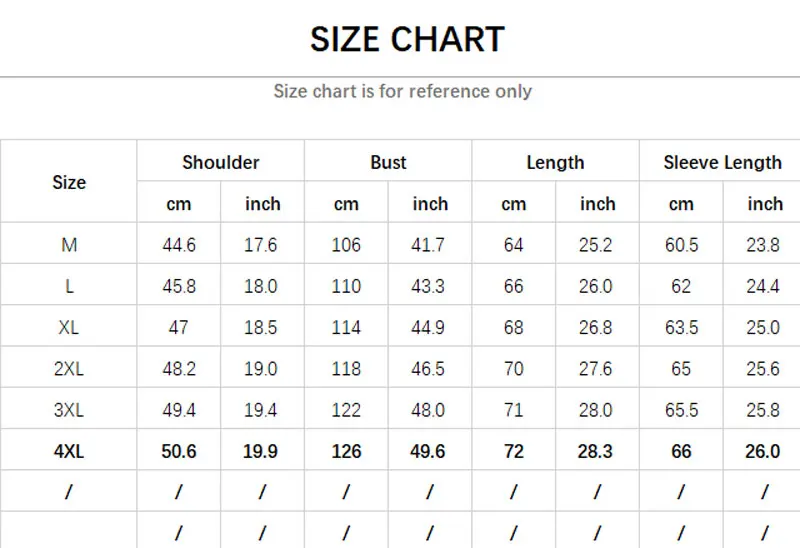Click the 43.3 bust inch cell
The image size is (800, 548).
click(428, 286)
